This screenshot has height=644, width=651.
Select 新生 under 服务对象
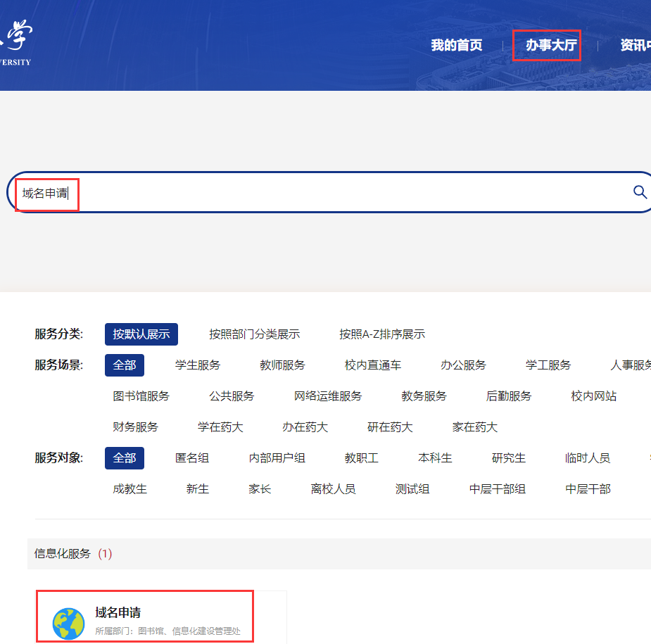pyautogui.click(x=197, y=488)
